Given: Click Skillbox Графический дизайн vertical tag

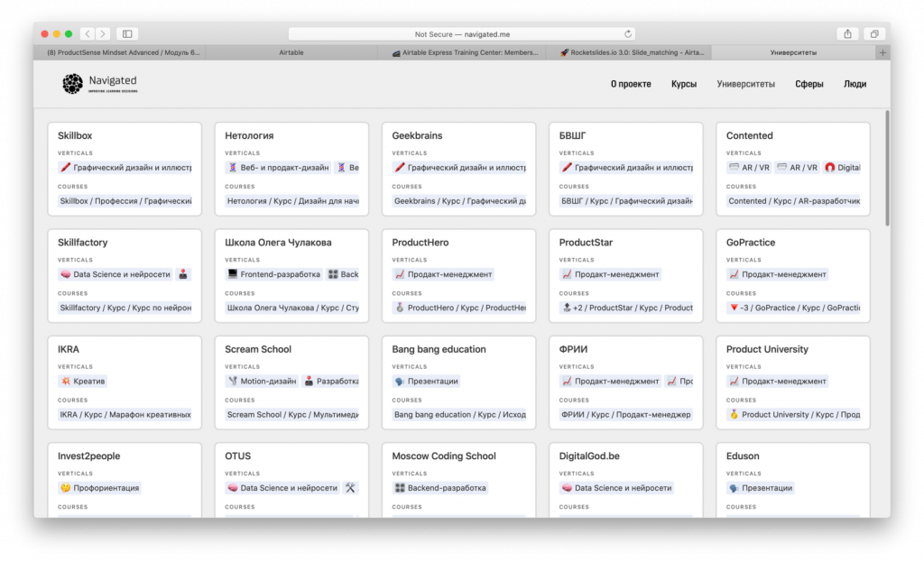Looking at the screenshot, I should tap(125, 167).
